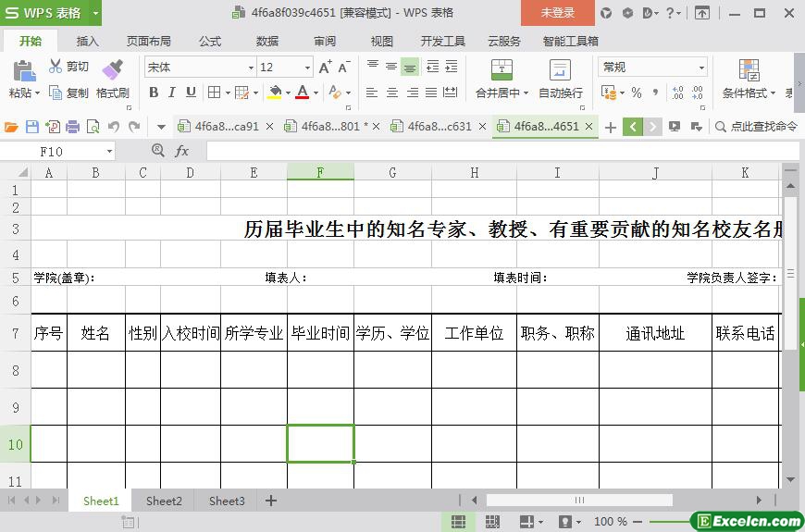Image resolution: width=805 pixels, height=532 pixels.
Task: Open the 插入 ribbon tab
Action: [87, 41]
